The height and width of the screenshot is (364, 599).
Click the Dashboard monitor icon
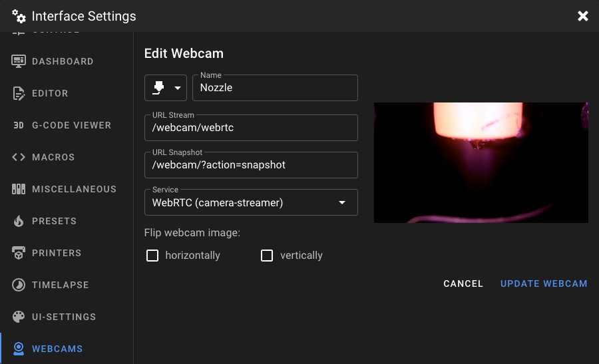[19, 61]
